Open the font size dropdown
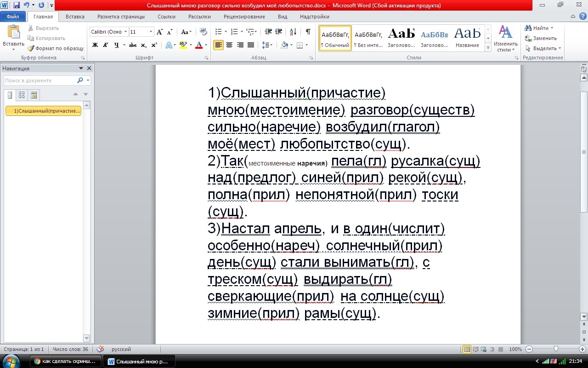The width and height of the screenshot is (588, 368). tap(151, 32)
